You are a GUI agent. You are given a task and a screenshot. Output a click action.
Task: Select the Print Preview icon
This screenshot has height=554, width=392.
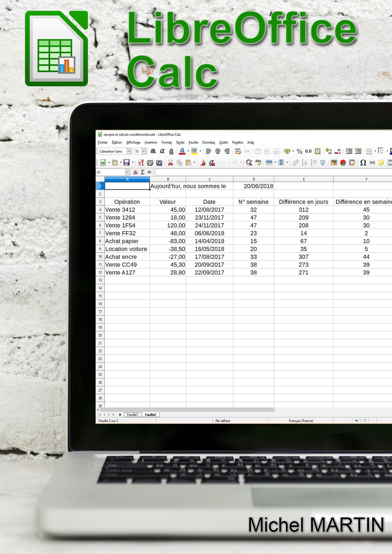[160, 163]
